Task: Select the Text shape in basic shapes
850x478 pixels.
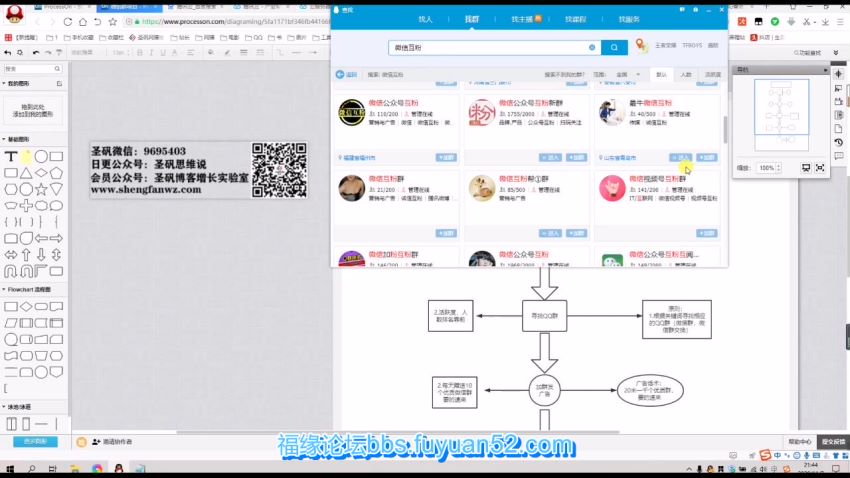Action: coord(11,157)
